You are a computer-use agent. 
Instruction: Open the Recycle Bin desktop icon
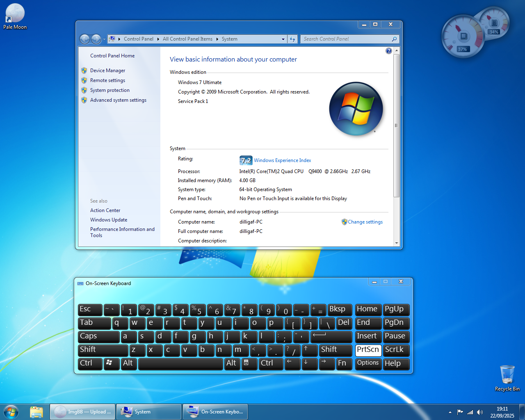point(507,378)
